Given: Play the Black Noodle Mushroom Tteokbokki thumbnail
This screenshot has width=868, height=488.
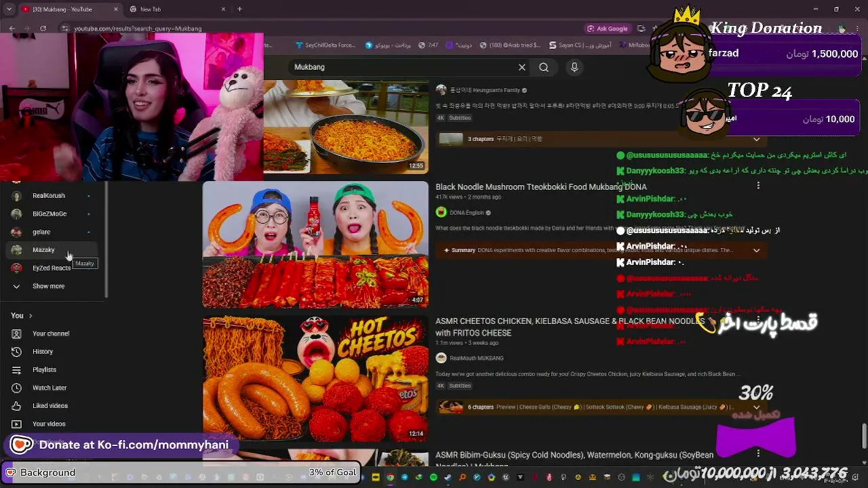Looking at the screenshot, I should [x=315, y=245].
